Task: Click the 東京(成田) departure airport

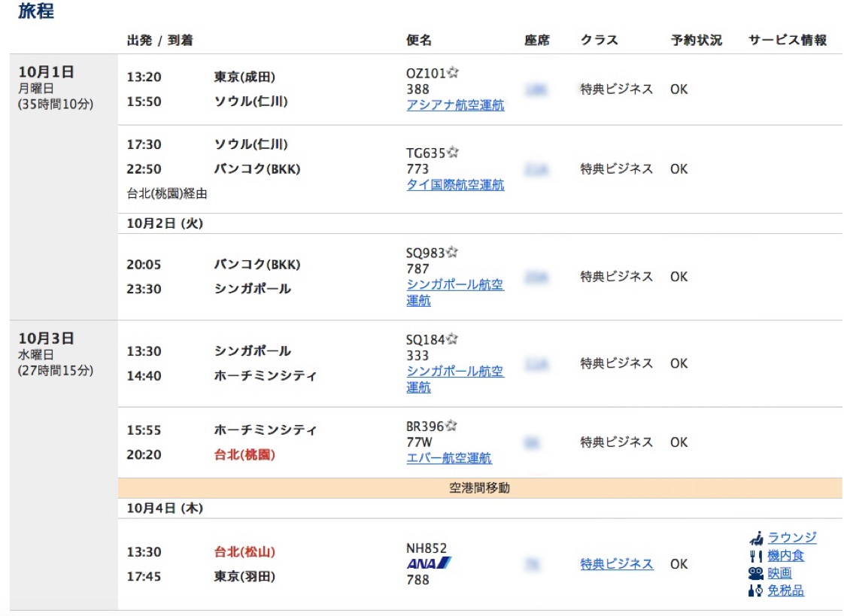Action: tap(245, 77)
